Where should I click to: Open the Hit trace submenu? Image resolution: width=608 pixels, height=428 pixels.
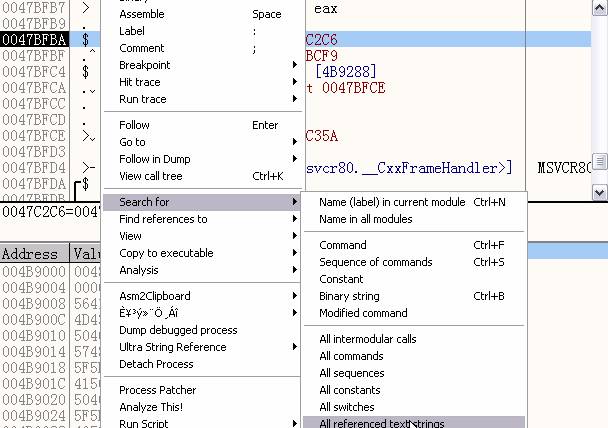tap(202, 82)
